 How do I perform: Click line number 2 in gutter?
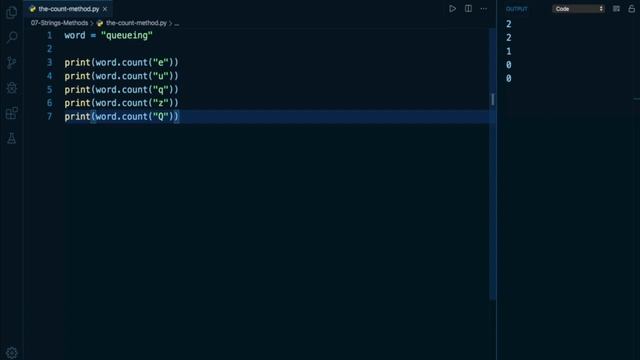(x=49, y=49)
